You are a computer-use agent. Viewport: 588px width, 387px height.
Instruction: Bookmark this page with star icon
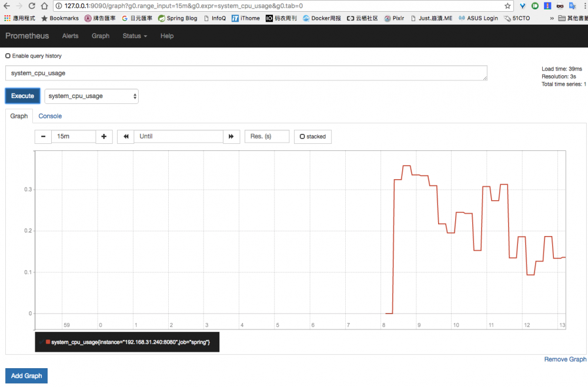pos(507,6)
